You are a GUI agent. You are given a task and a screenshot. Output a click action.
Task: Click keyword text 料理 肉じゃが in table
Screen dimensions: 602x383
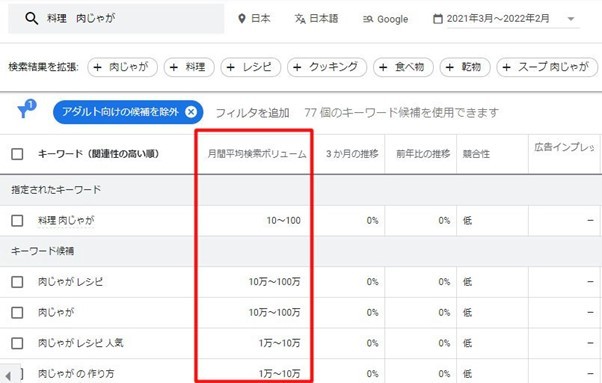(x=66, y=221)
